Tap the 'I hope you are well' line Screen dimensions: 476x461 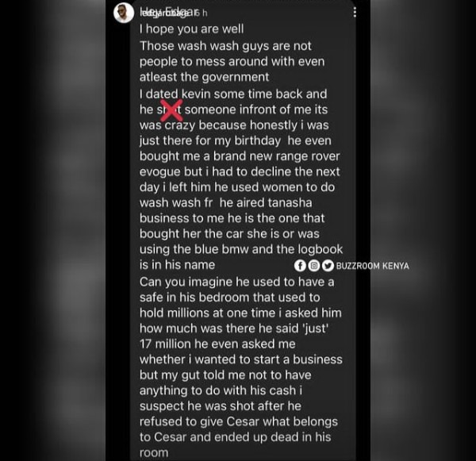pos(191,29)
